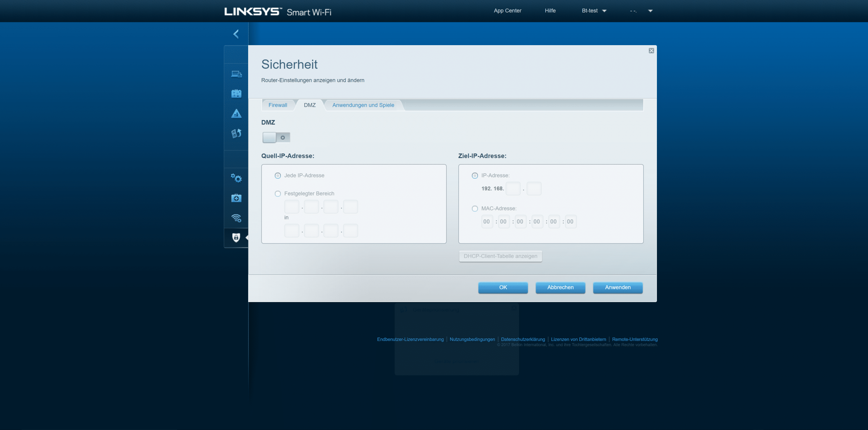Click the Security shield lock icon
This screenshot has height=430, width=868.
(236, 238)
